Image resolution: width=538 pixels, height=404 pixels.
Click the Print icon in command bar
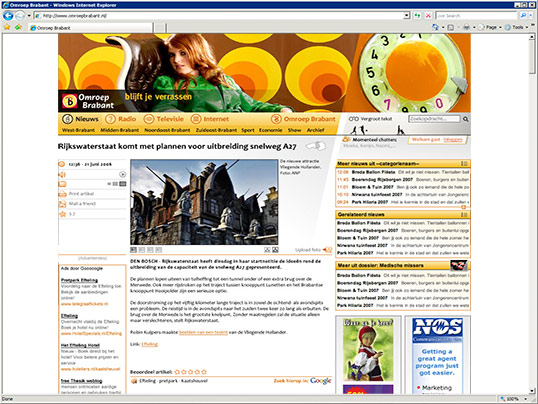(x=466, y=27)
